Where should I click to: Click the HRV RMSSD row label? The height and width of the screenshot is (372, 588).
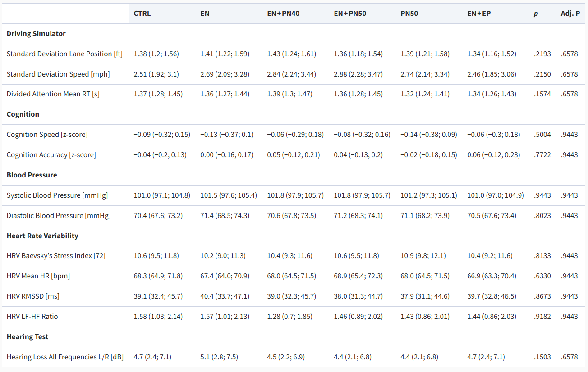point(33,296)
